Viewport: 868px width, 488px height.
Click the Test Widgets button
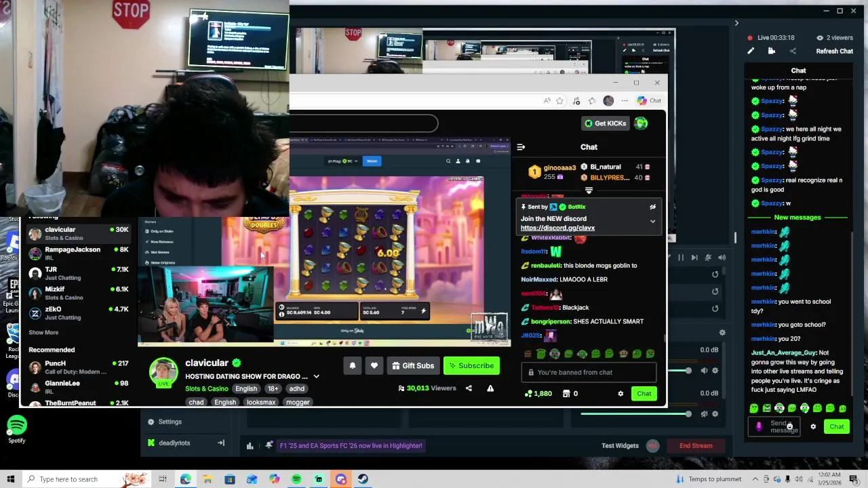(x=620, y=445)
